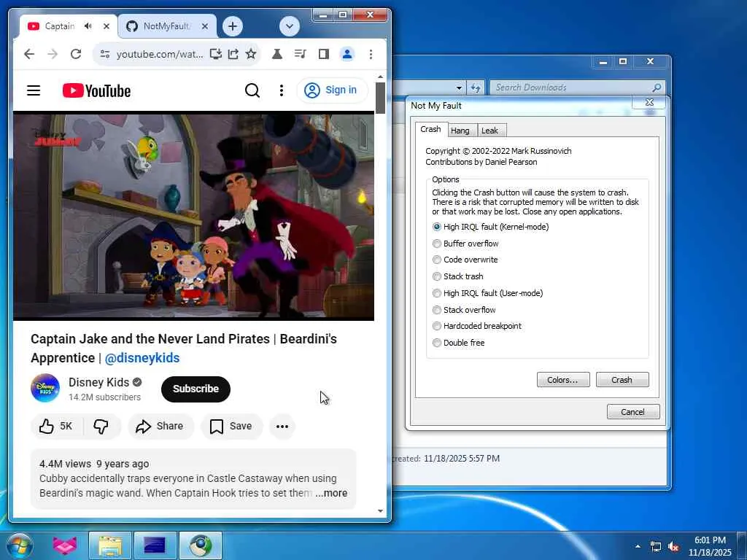Click the video player thumbnail
Viewport: 747px width, 560px height.
(x=193, y=215)
